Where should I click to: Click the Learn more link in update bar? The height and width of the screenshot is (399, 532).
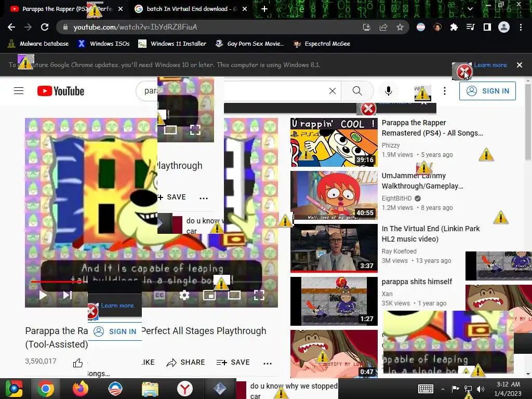tap(490, 65)
